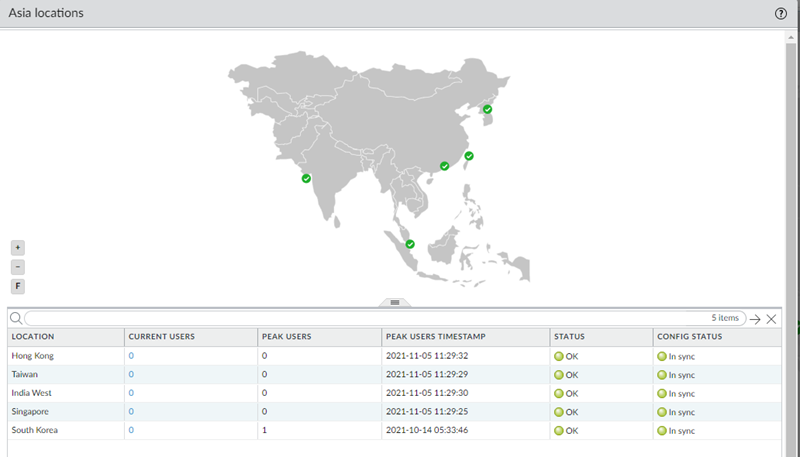Select the Singapore map marker

(x=410, y=243)
